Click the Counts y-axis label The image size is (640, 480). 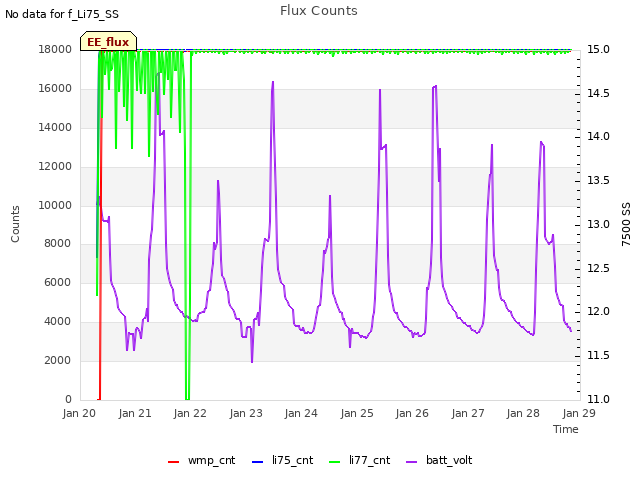pyautogui.click(x=15, y=224)
